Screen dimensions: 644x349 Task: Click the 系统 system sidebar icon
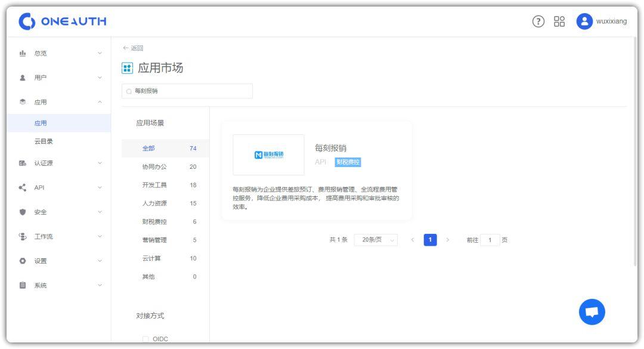[22, 285]
